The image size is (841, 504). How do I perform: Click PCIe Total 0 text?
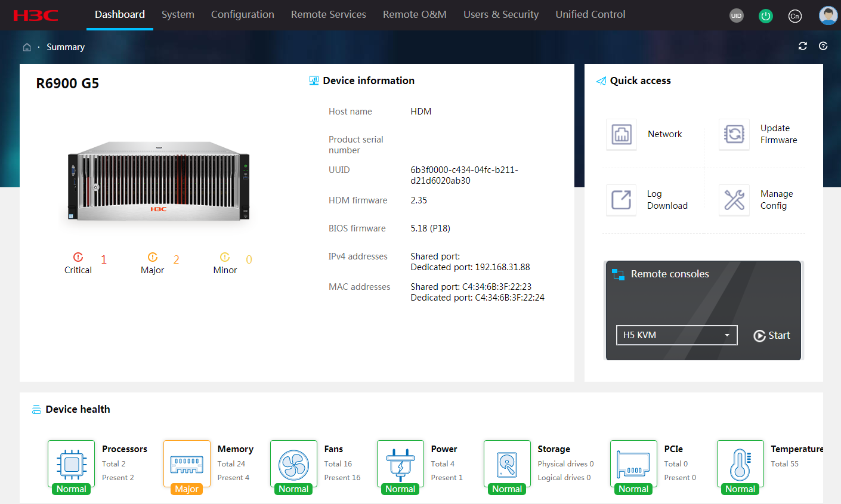tap(676, 464)
